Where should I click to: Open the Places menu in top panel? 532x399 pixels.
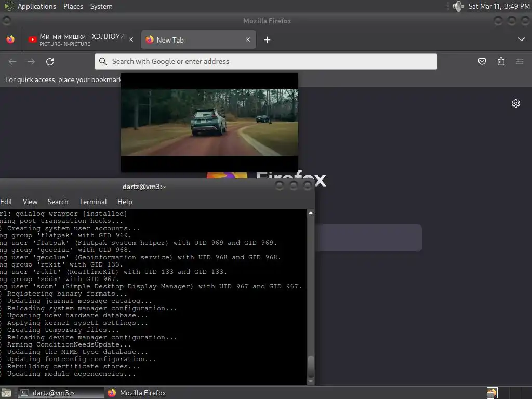[73, 6]
